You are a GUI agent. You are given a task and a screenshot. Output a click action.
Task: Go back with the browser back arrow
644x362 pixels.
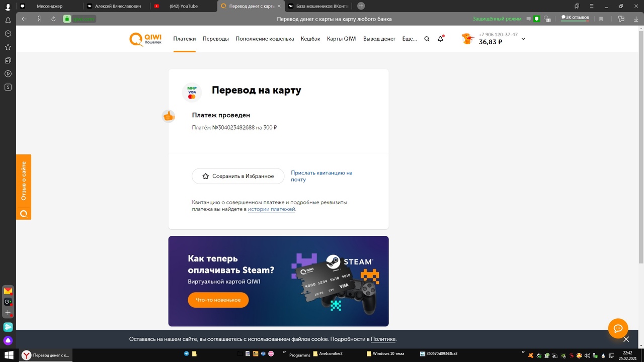tap(24, 19)
